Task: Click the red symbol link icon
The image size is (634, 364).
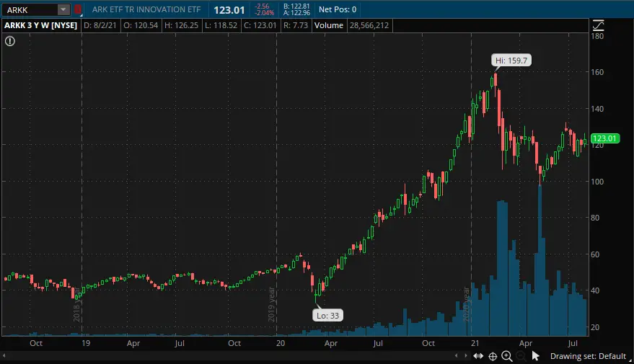Action: coord(78,9)
